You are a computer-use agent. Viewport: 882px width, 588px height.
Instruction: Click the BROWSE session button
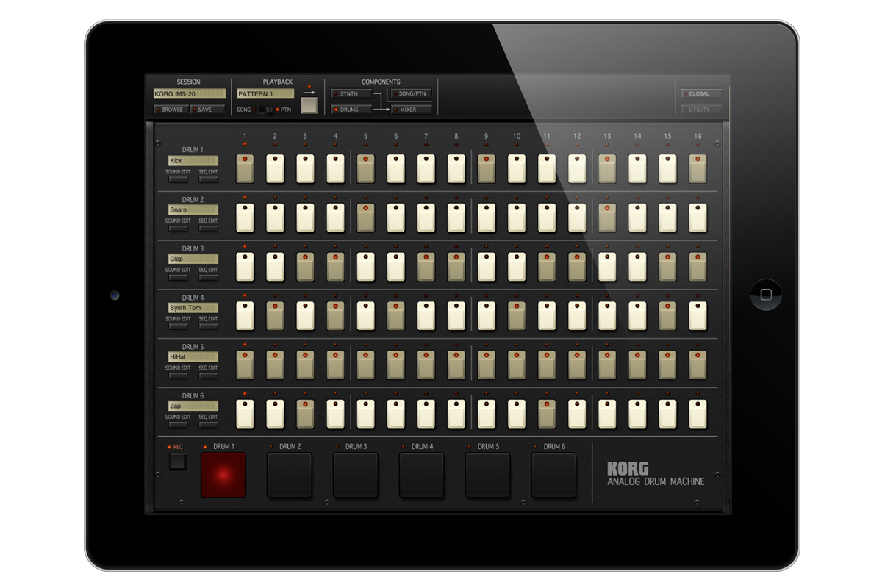(x=171, y=110)
